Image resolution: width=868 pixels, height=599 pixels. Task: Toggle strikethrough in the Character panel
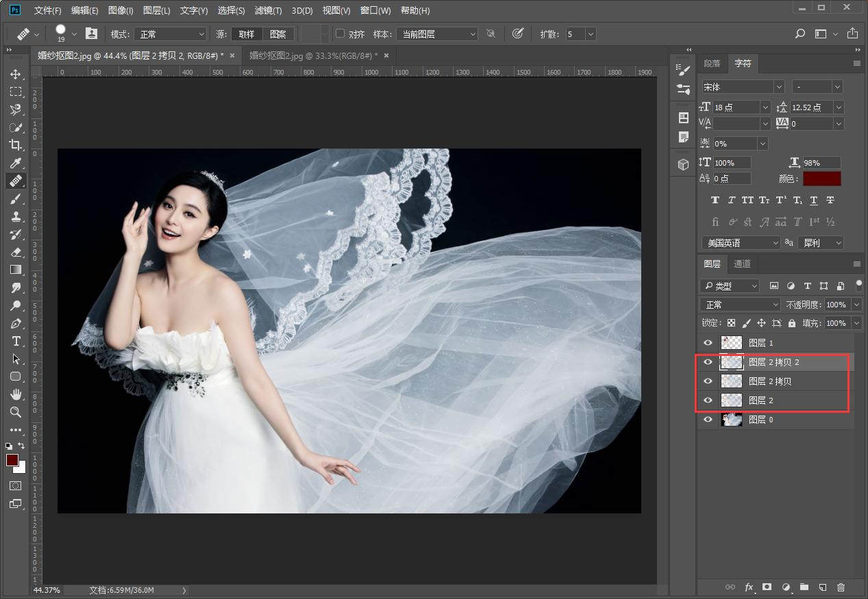(830, 200)
